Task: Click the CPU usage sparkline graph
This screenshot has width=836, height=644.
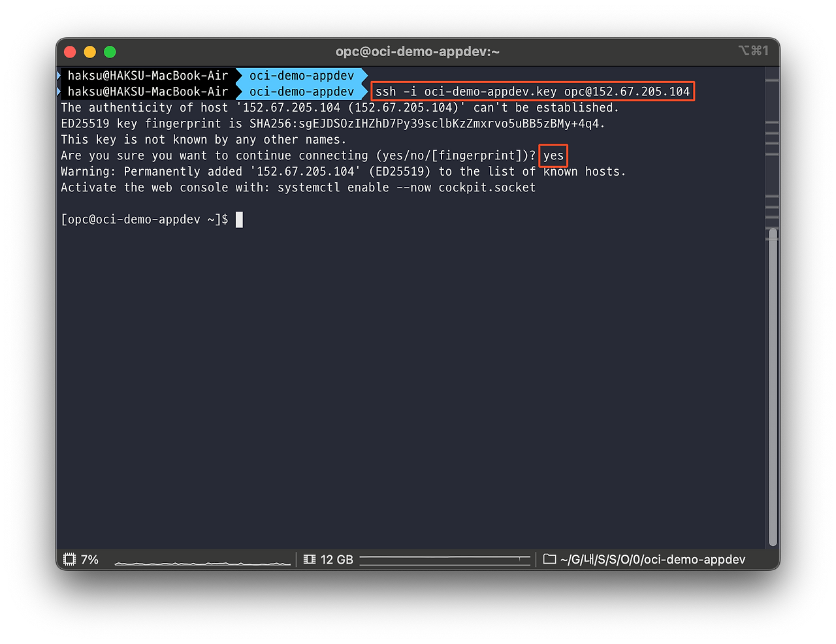Action: [x=202, y=562]
